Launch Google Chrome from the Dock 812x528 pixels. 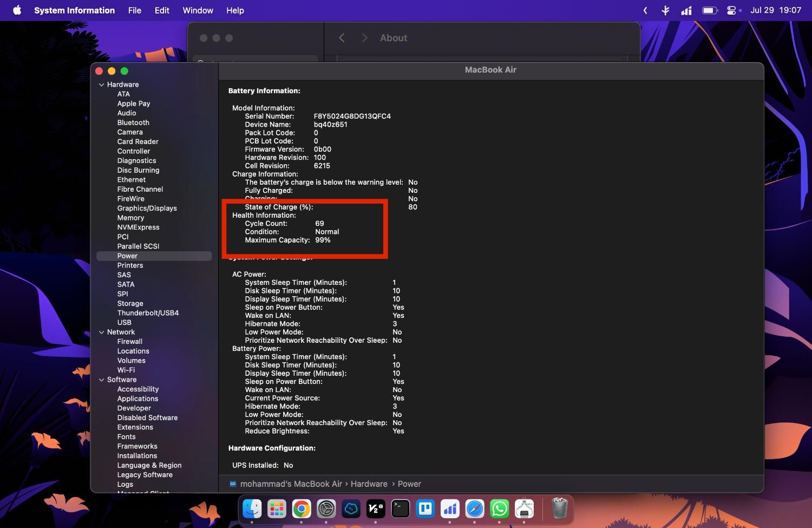click(x=302, y=509)
